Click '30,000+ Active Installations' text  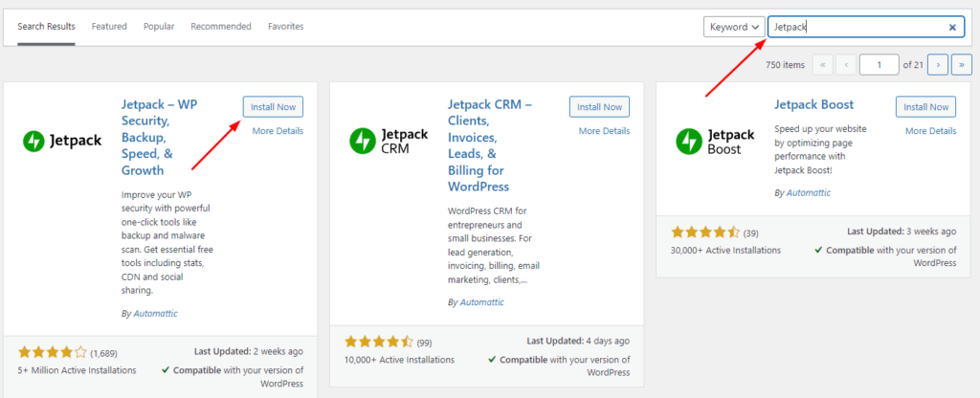726,251
